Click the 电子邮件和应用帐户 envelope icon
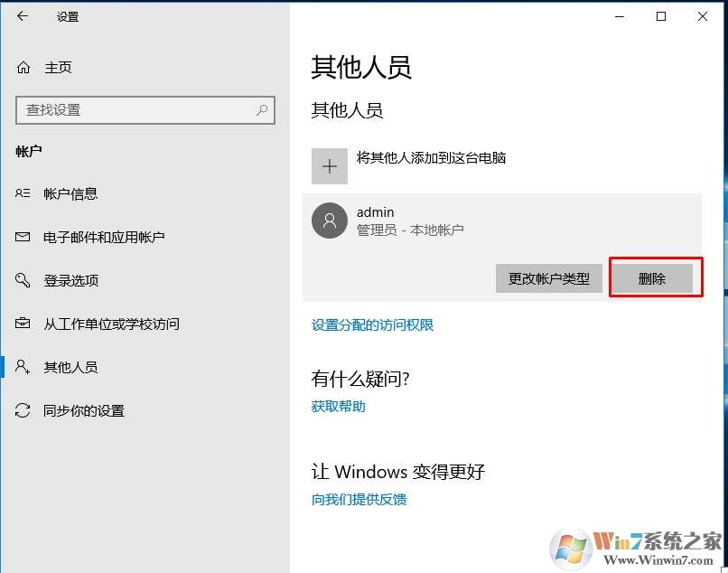The image size is (728, 573). (23, 237)
